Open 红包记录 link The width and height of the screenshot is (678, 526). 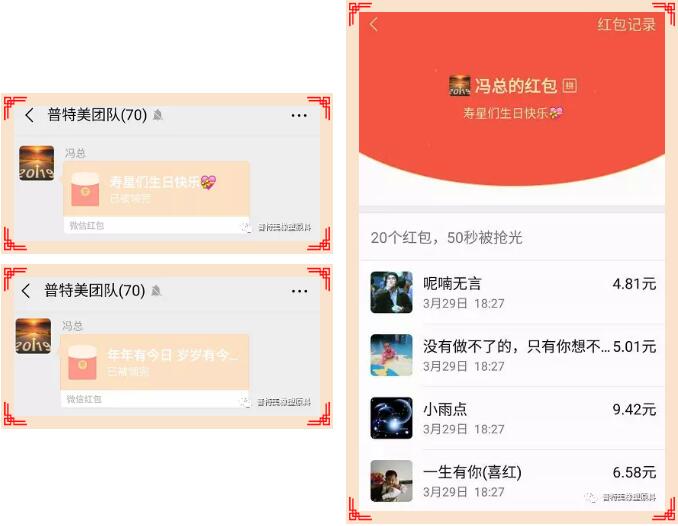point(627,24)
